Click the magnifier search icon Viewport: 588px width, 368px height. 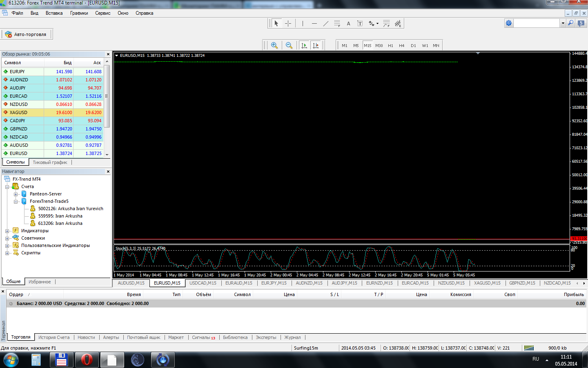point(571,23)
